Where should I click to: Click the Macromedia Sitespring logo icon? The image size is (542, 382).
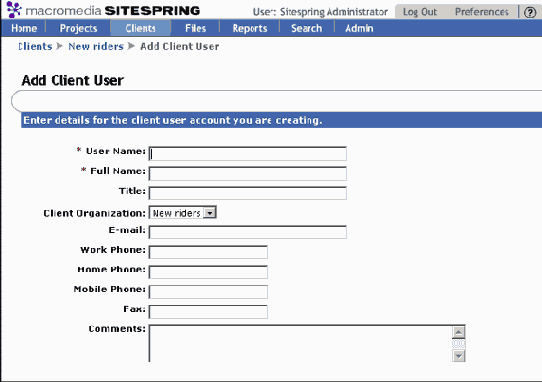(14, 9)
